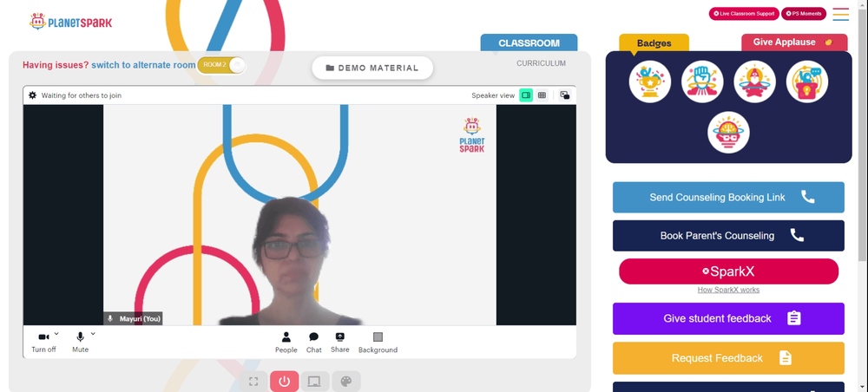Click the PlanetSpark logo
Image resolution: width=868 pixels, height=392 pixels.
coord(70,23)
